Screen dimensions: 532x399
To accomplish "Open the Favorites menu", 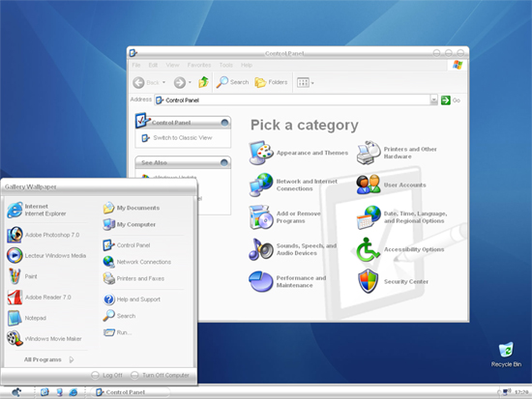I will click(199, 65).
